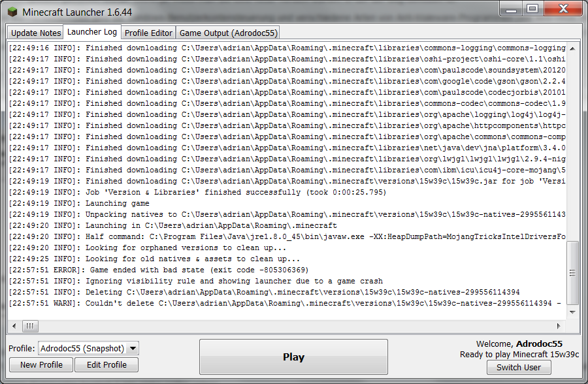Screen dimensions: 588x384
Task: Click the vertical scrollbar thumb
Action: tap(572, 273)
